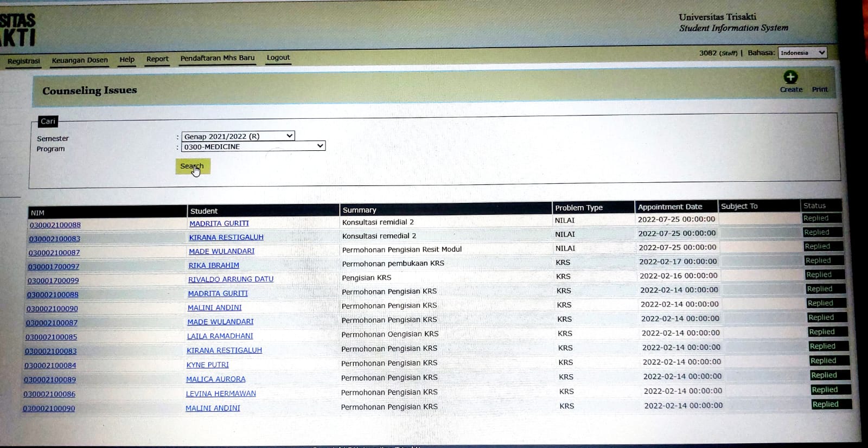Open the Semester dropdown
Image resolution: width=868 pixels, height=448 pixels.
click(238, 136)
